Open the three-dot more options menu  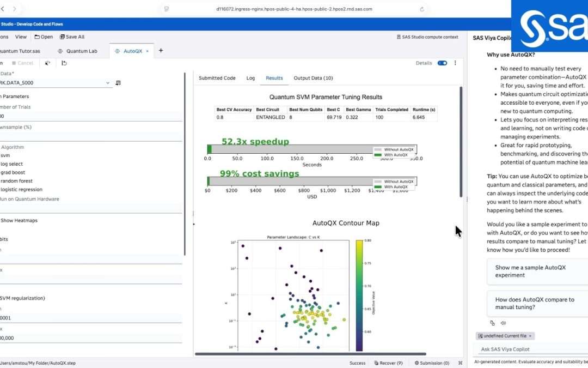[455, 63]
